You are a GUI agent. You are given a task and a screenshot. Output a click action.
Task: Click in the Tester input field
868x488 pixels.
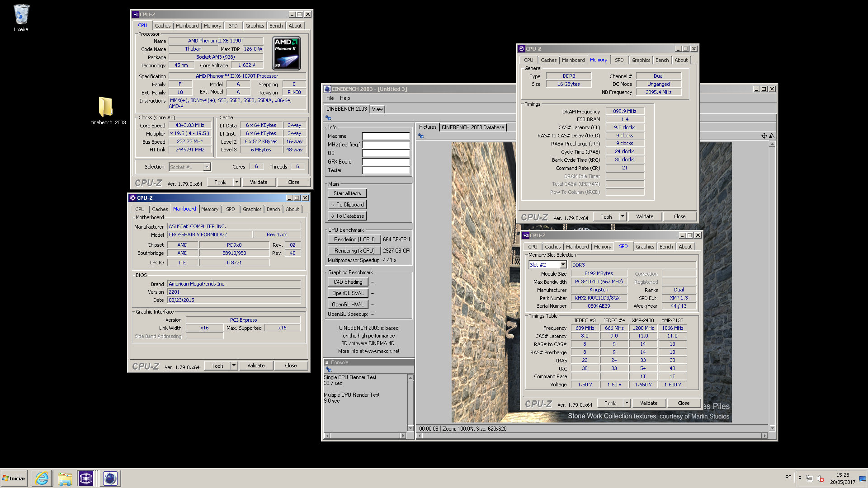click(386, 170)
